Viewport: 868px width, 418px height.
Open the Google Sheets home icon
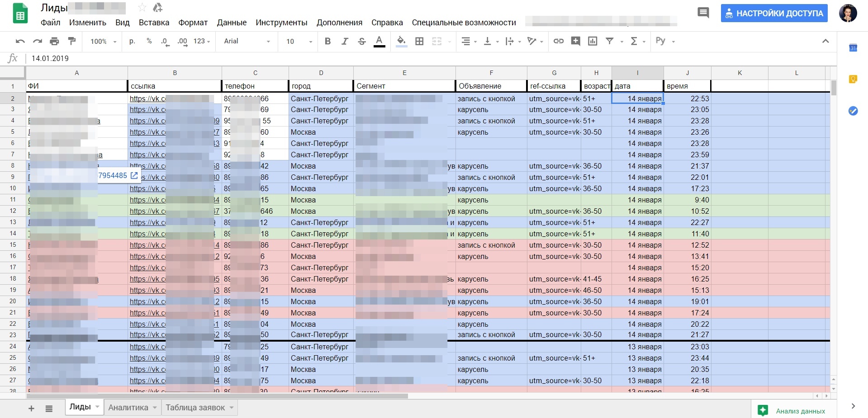point(20,14)
